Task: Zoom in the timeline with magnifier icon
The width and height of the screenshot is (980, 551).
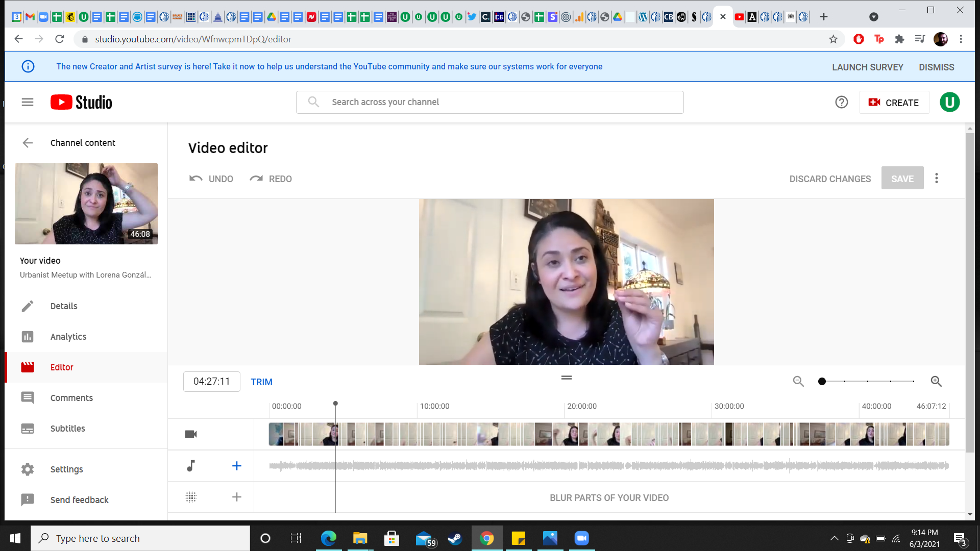Action: pos(936,381)
